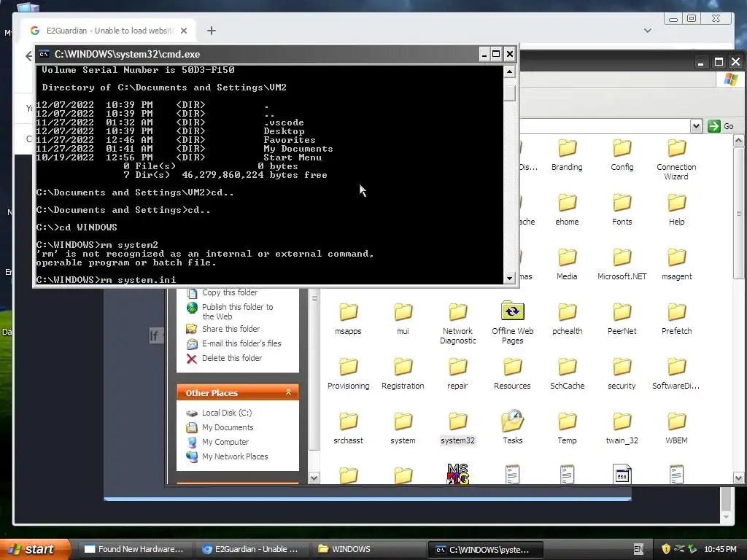747x560 pixels.
Task: Select the PeerNet folder
Action: point(622,319)
